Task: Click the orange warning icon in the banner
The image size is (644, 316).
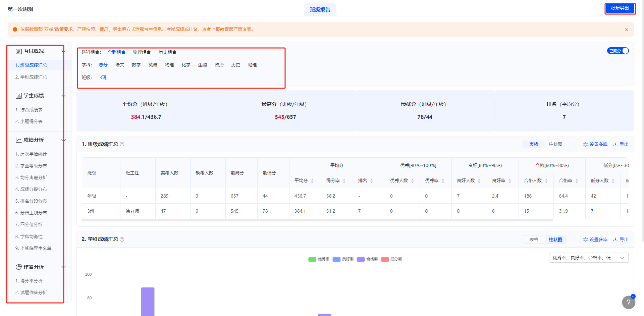Action: pos(15,30)
